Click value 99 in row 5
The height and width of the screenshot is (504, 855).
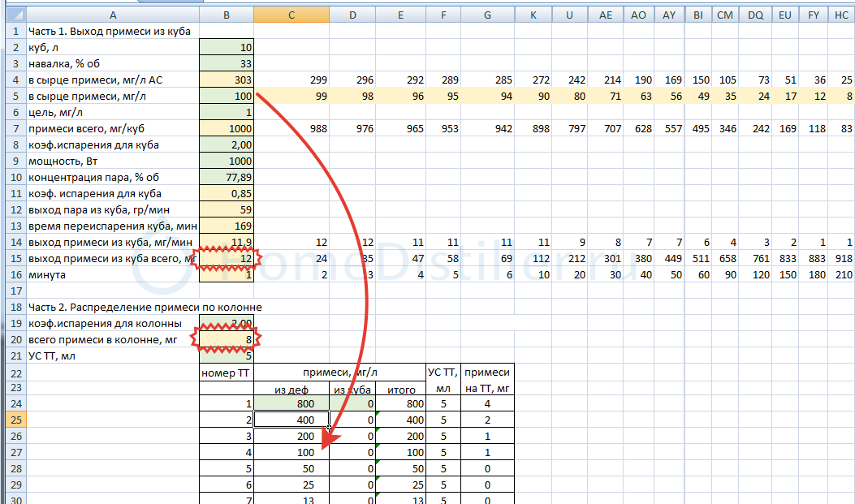tap(291, 97)
